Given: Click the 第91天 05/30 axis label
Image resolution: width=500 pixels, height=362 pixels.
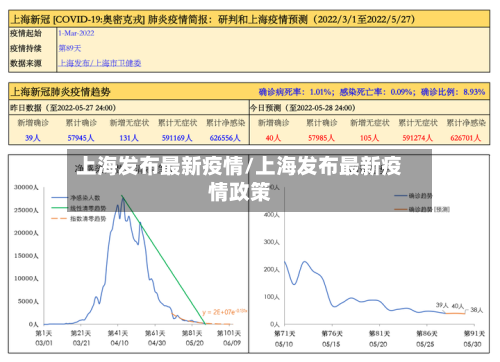Looking at the screenshot, I should pos(474,338).
